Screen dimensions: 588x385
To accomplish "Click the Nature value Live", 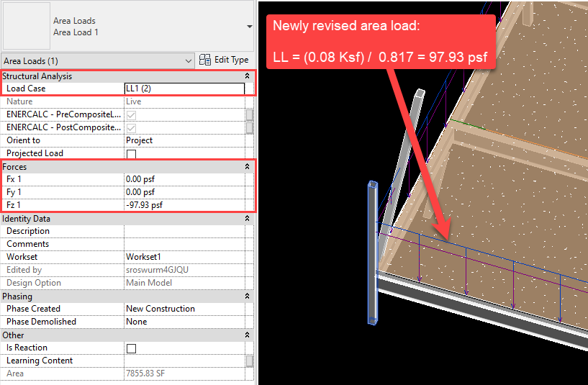I will point(184,101).
